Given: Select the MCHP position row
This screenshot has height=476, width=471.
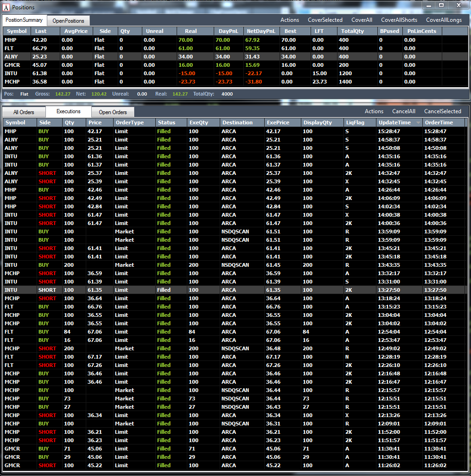Looking at the screenshot, I should coord(235,82).
